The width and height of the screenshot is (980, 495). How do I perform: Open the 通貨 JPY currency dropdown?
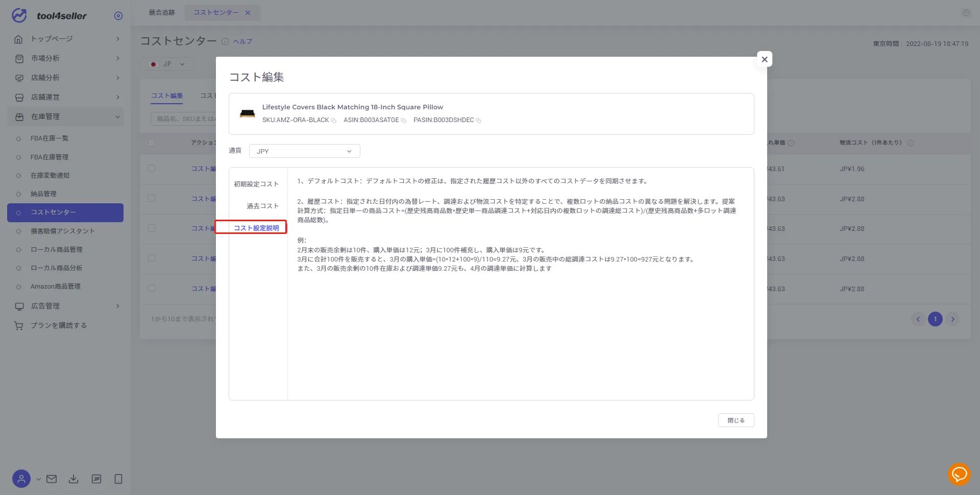click(305, 151)
